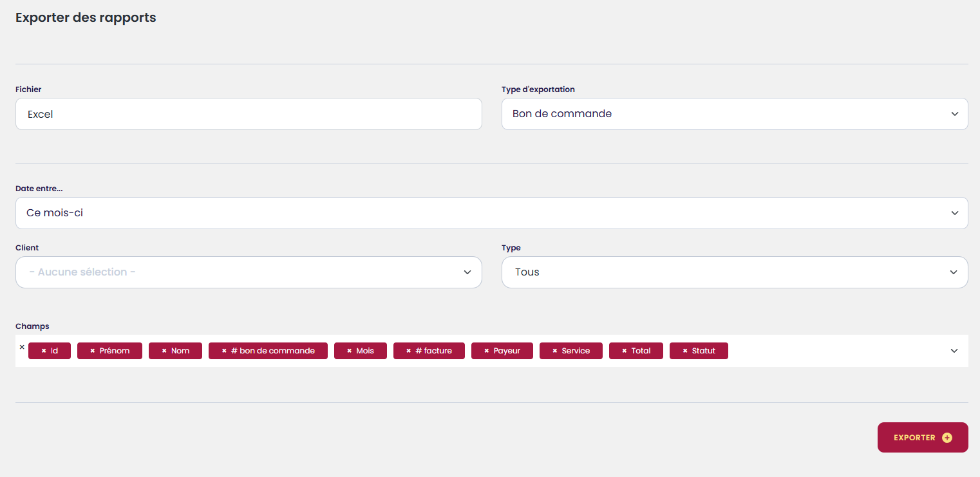Remove the Prénom field tag
Screen dimensions: 980x477
pyautogui.click(x=93, y=351)
